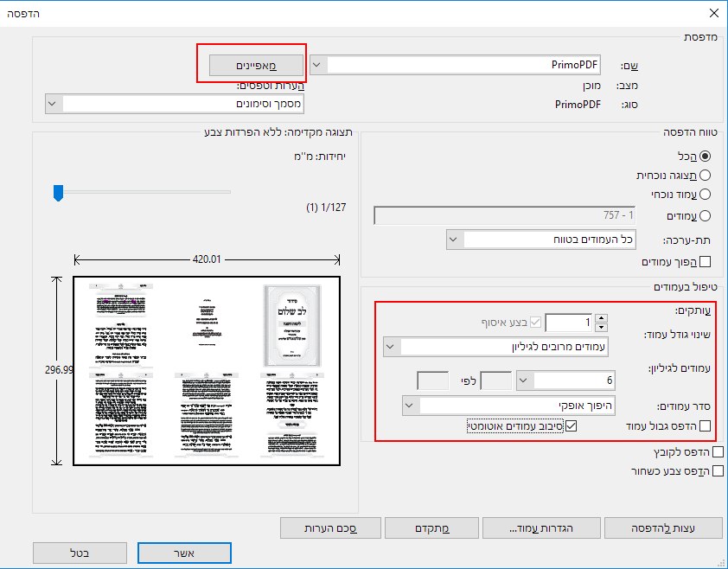Select the הכל (All) radio button
This screenshot has width=728, height=569.
(705, 156)
